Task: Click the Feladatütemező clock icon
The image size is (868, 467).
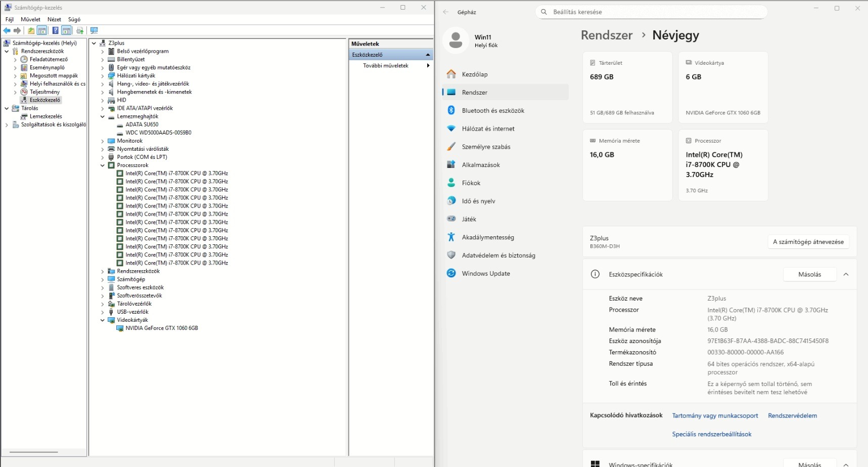Action: pos(24,59)
